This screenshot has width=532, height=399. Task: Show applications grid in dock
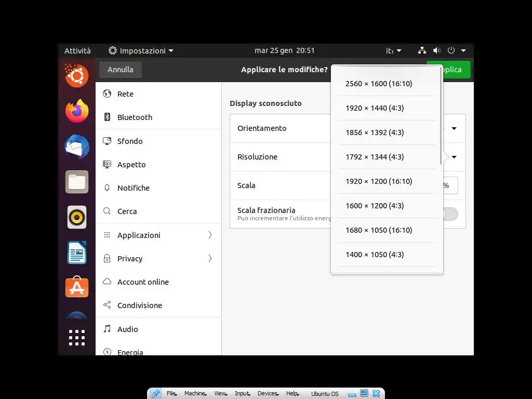pyautogui.click(x=77, y=338)
